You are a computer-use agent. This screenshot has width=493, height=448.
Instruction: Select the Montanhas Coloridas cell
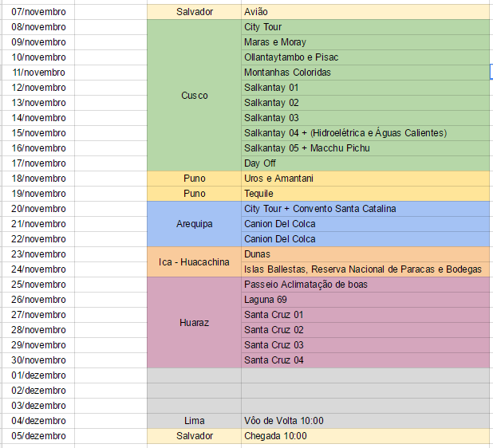coord(365,73)
